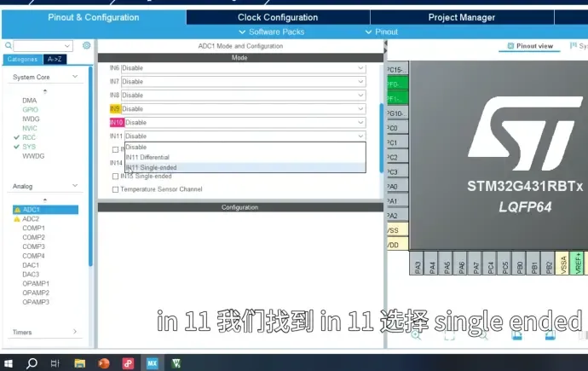Click the settings gear beside the search box
The height and width of the screenshot is (371, 588).
tap(86, 45)
